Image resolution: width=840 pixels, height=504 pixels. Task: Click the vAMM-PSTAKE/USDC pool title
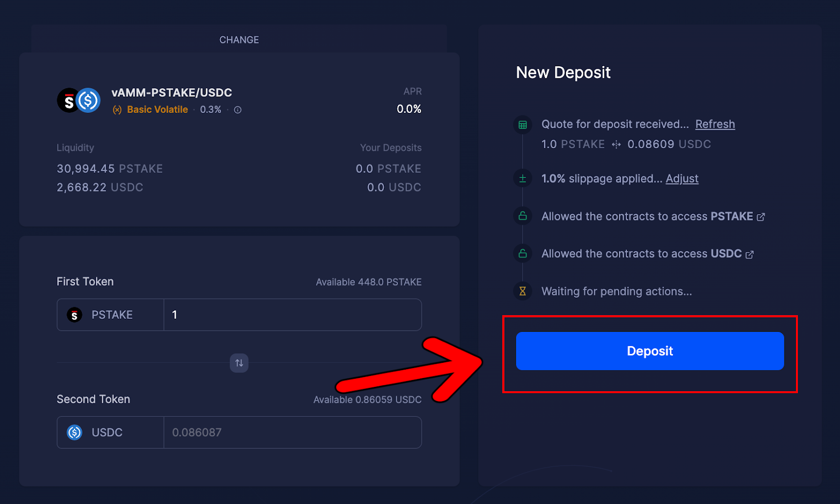(172, 93)
